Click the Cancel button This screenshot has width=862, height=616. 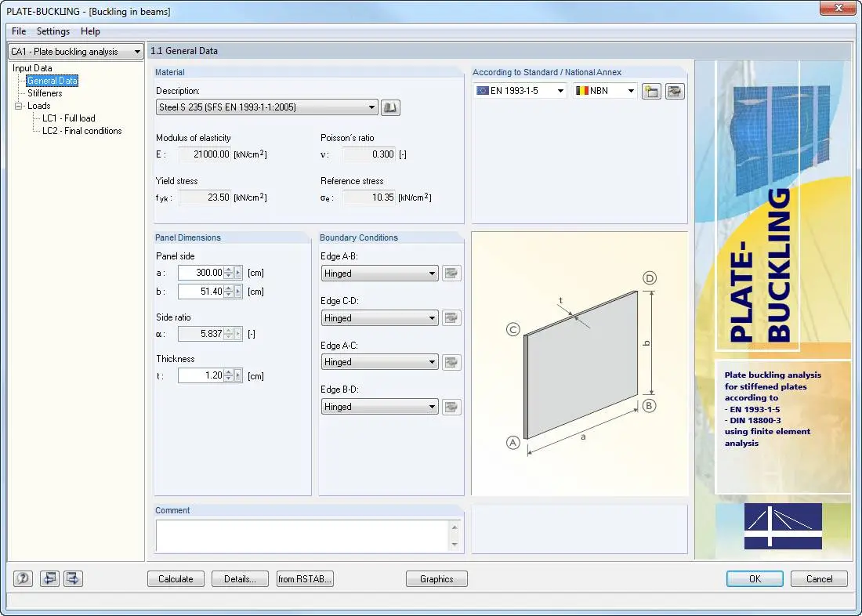click(x=819, y=578)
